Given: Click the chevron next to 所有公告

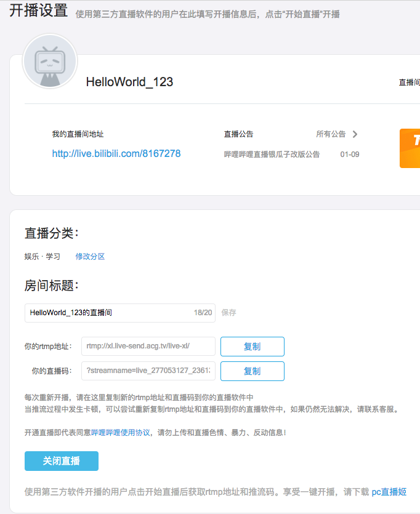Looking at the screenshot, I should 355,134.
